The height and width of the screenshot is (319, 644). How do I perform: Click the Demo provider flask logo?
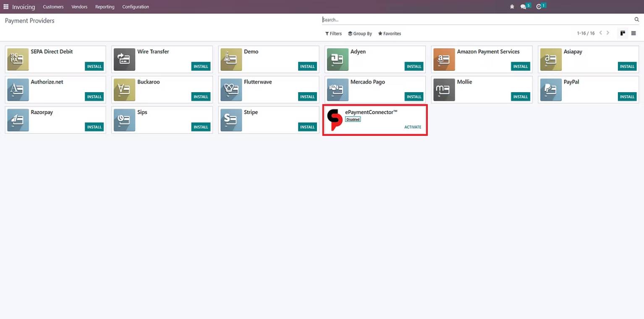231,60
